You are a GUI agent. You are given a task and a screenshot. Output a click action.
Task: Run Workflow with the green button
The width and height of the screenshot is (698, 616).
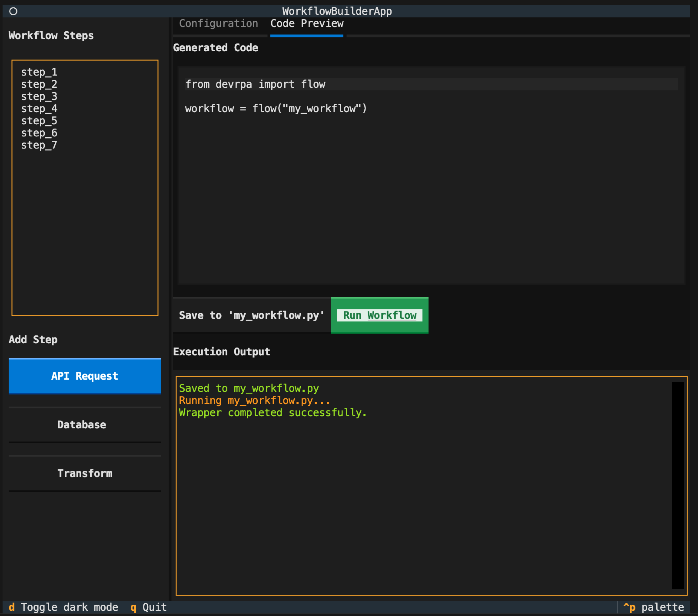pos(380,315)
